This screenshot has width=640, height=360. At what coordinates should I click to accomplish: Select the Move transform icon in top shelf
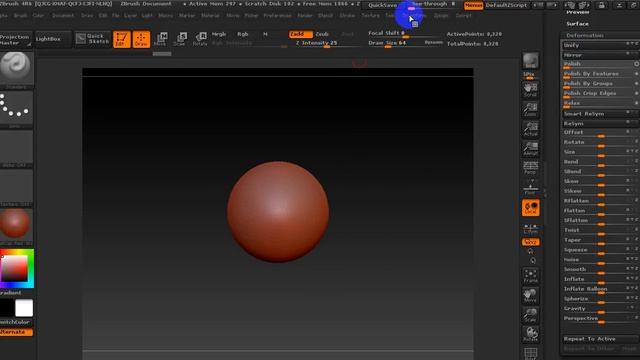pyautogui.click(x=161, y=39)
